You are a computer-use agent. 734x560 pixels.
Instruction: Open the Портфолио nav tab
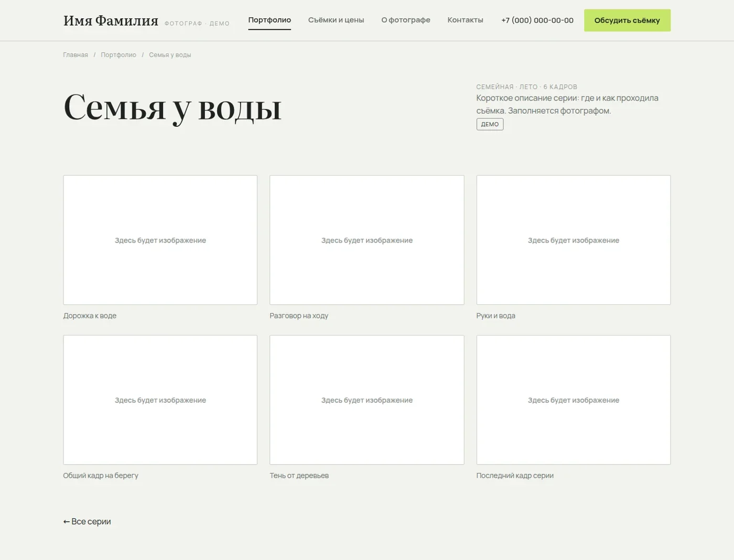(x=269, y=20)
